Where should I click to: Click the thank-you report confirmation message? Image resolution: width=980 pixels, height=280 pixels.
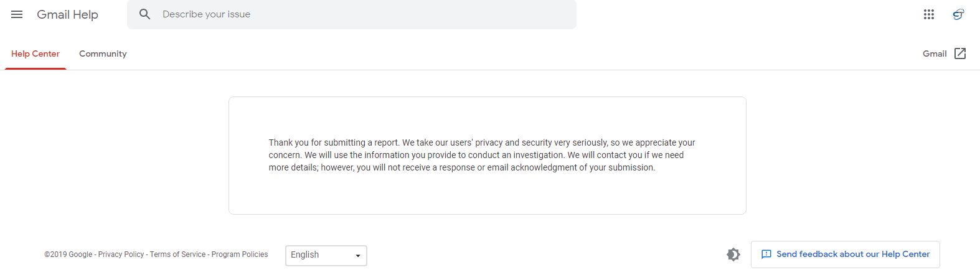482,155
